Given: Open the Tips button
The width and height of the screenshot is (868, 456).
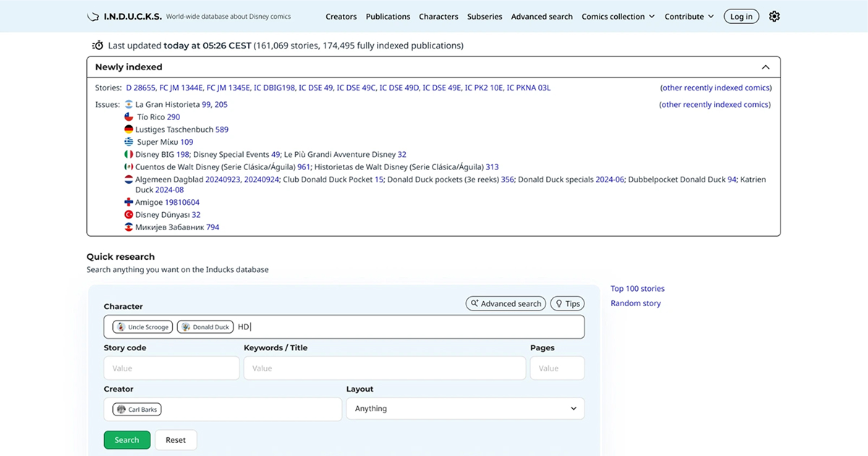Looking at the screenshot, I should [x=567, y=304].
